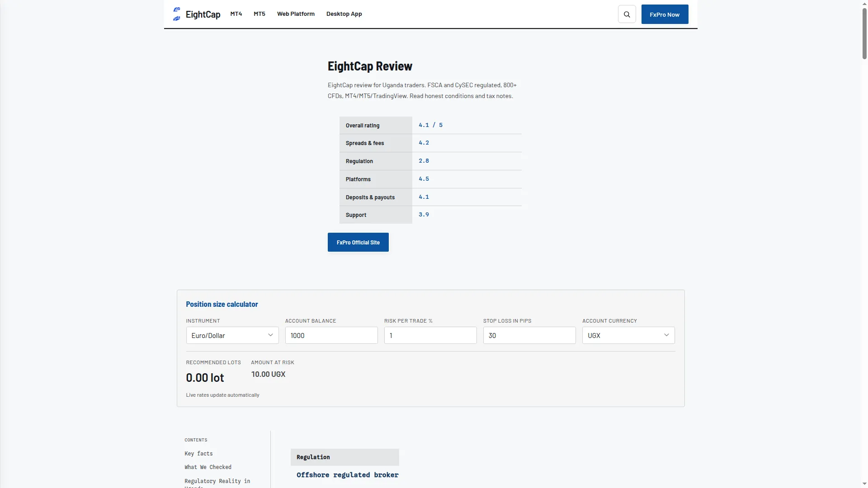
Task: Click the Account Balance input field
Action: pos(331,335)
